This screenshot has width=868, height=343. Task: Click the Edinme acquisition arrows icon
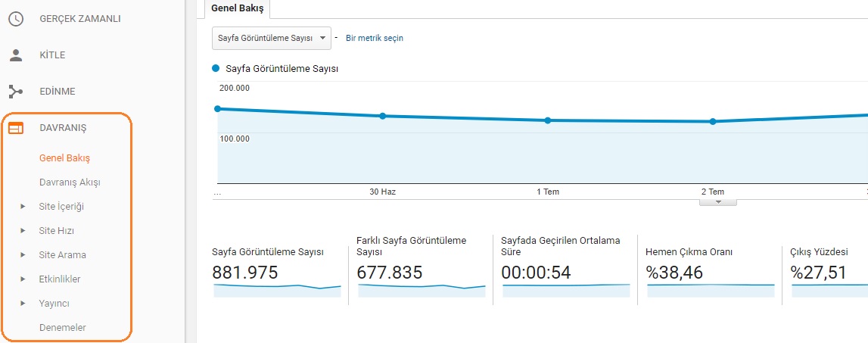coord(16,92)
